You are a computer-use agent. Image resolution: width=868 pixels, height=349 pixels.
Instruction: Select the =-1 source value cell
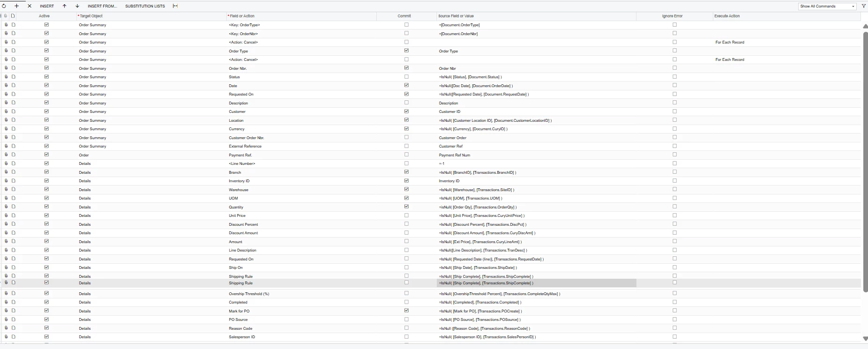click(x=536, y=163)
